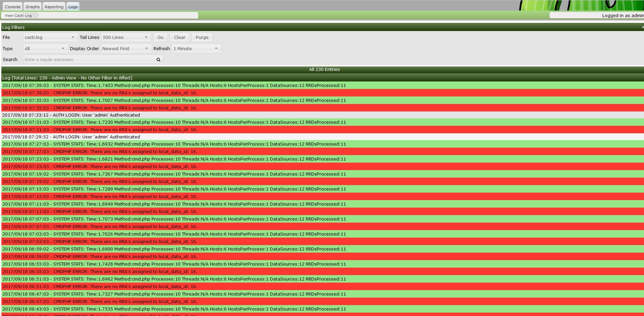
Task: Select the 07:39:03 CMDPHP ERROR log line
Action: click(x=323, y=93)
